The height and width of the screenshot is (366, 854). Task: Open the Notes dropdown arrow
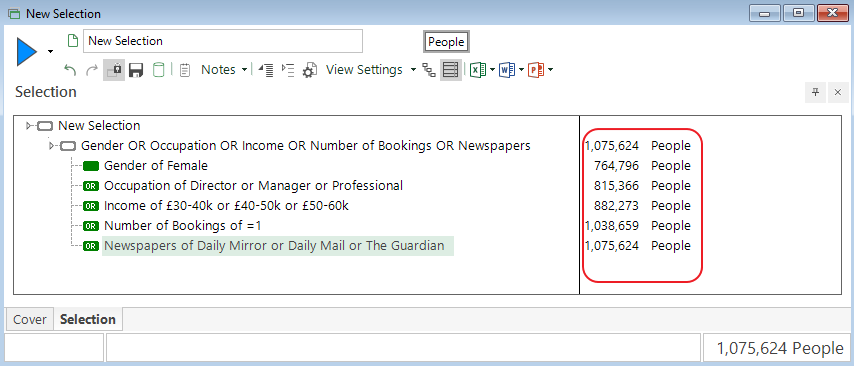tap(245, 70)
